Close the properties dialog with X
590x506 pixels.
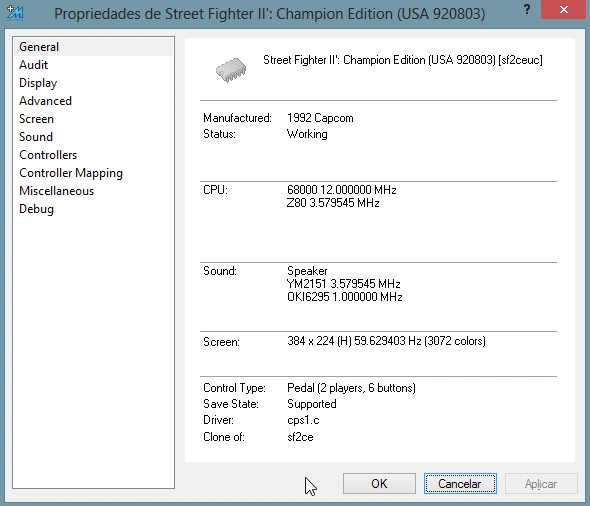[563, 9]
